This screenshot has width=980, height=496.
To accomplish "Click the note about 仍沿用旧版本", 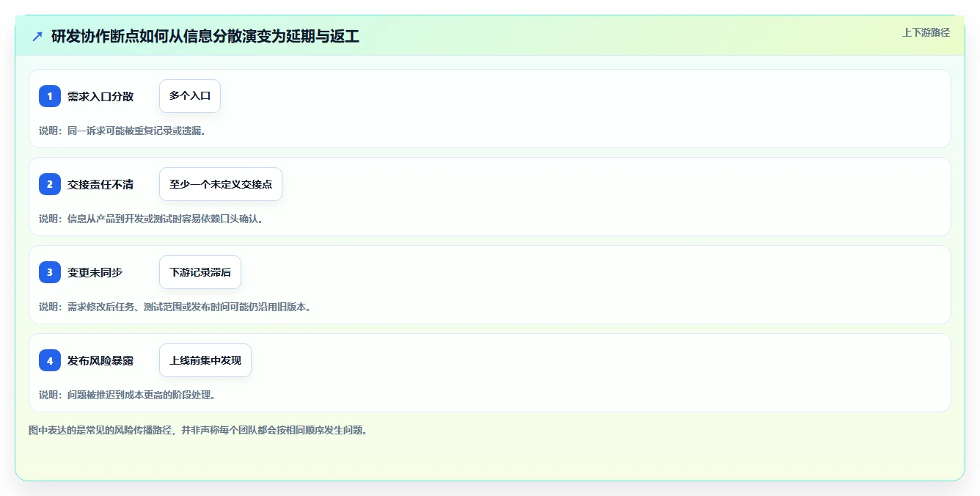I will click(x=175, y=307).
